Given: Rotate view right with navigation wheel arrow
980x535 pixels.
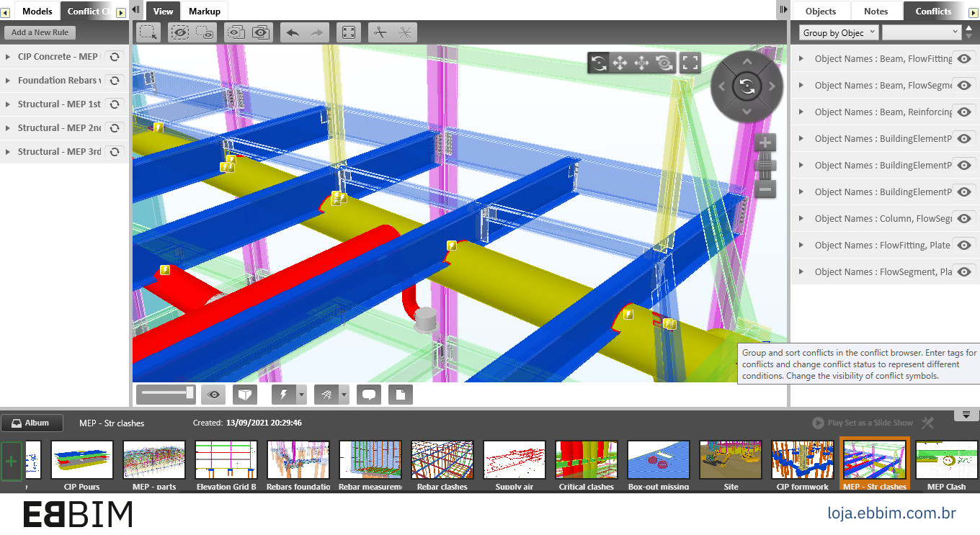Looking at the screenshot, I should 772,87.
